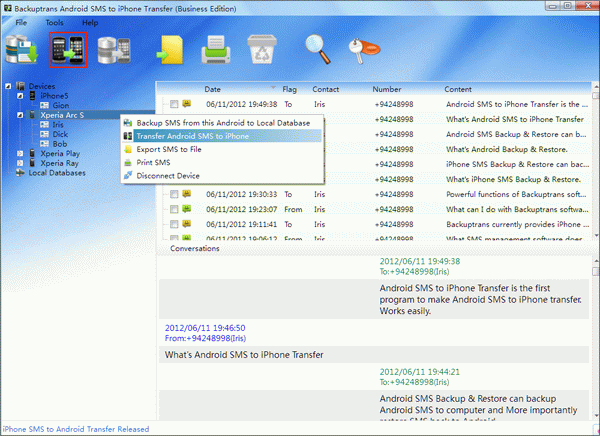The image size is (600, 436).
Task: Click the Content column header
Action: pos(458,89)
